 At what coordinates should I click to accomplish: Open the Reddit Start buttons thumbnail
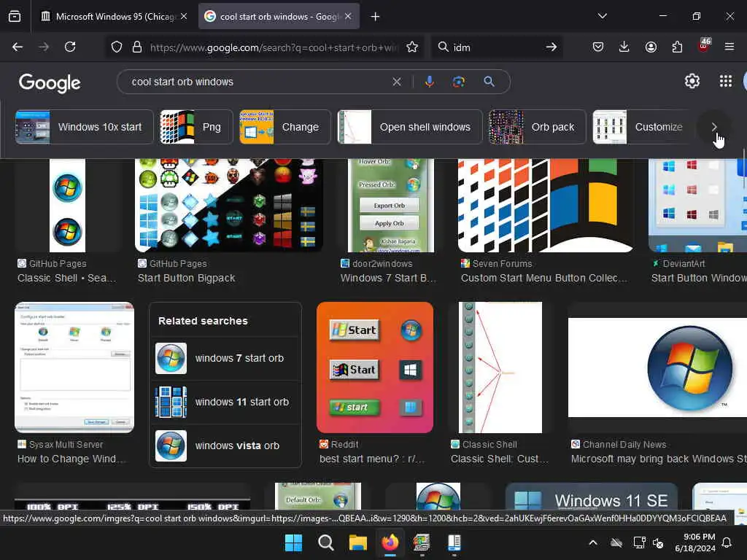click(375, 367)
